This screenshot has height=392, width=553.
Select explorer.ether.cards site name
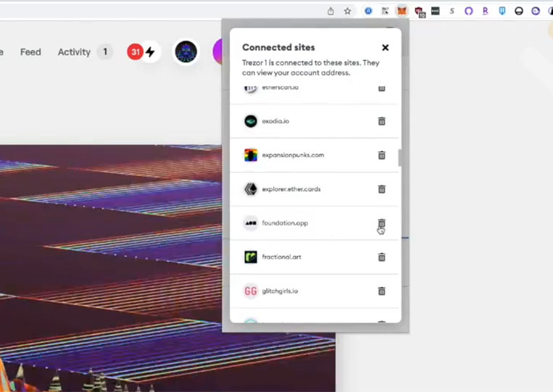(x=291, y=189)
